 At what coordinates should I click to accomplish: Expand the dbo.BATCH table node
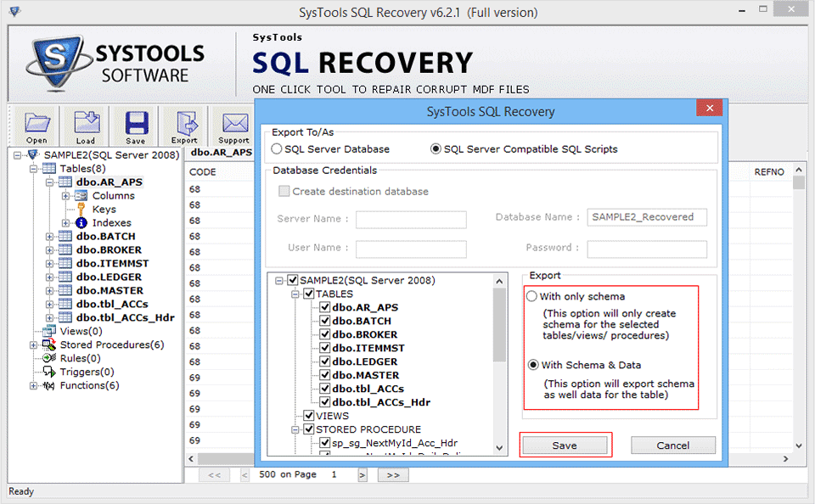coord(49,237)
